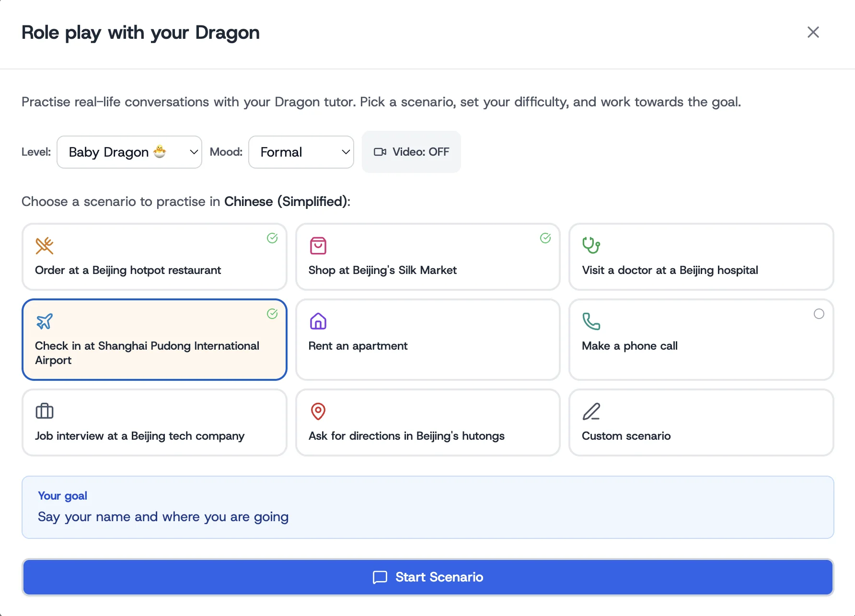Click the speech bubble icon inside Start Scenario
The image size is (855, 616).
pos(380,577)
